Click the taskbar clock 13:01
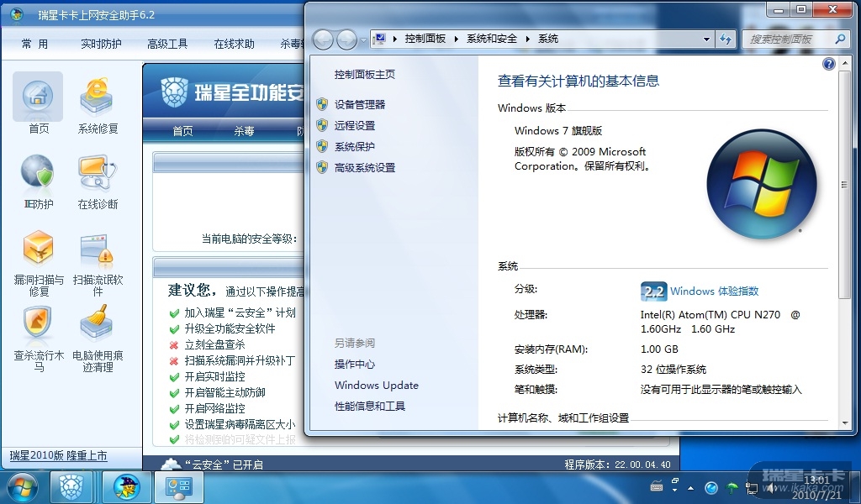 816,480
